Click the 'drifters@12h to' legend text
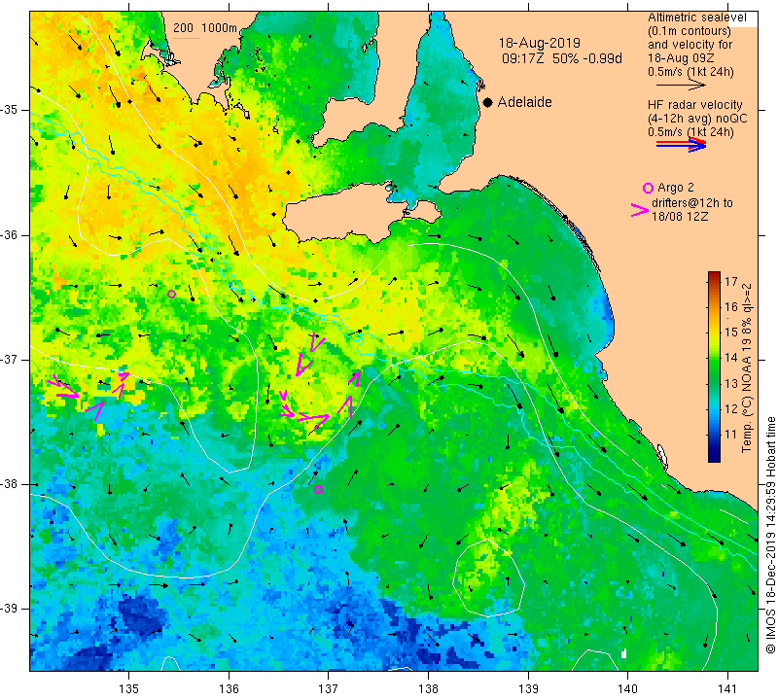Viewport: 778px width, 700px height. point(691,203)
